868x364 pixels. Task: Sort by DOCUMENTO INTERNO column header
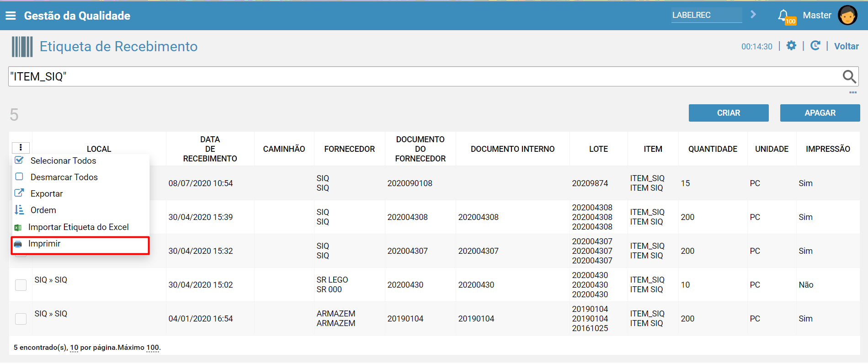[512, 149]
